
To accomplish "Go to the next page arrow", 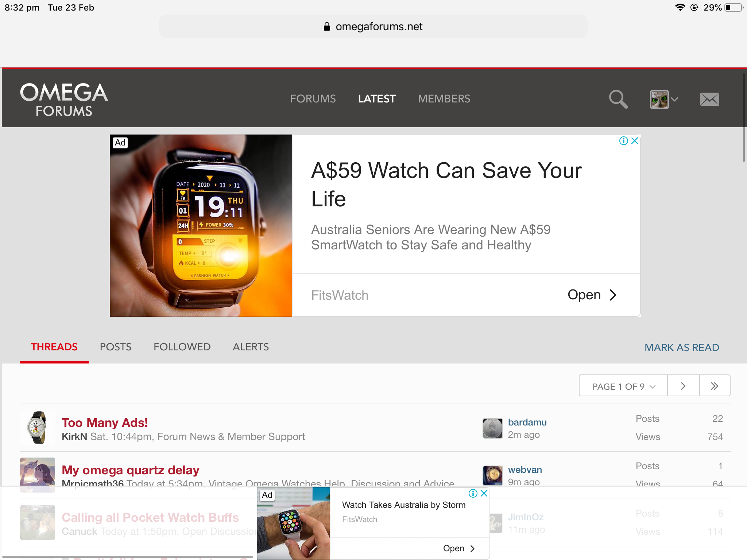I will pos(683,386).
